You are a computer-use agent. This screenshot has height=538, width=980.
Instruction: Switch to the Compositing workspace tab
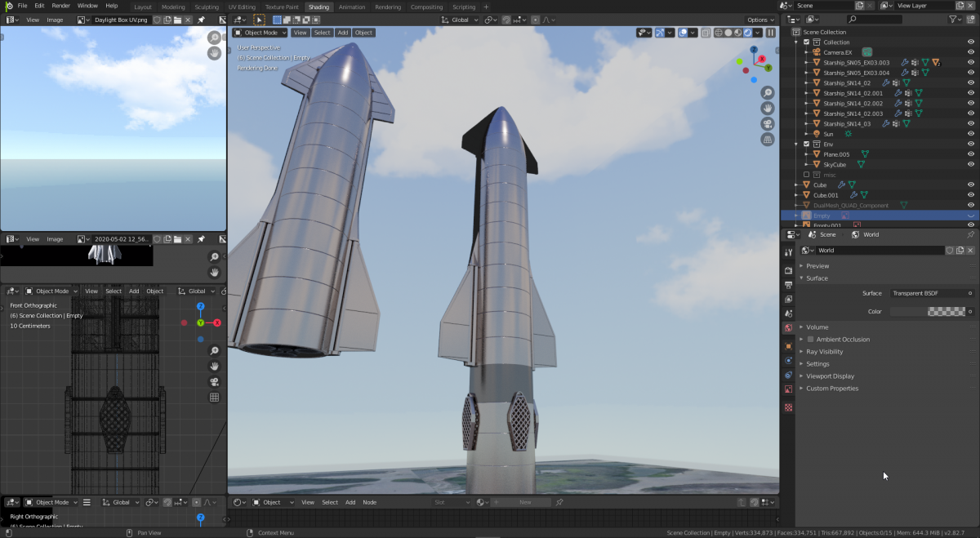tap(426, 7)
